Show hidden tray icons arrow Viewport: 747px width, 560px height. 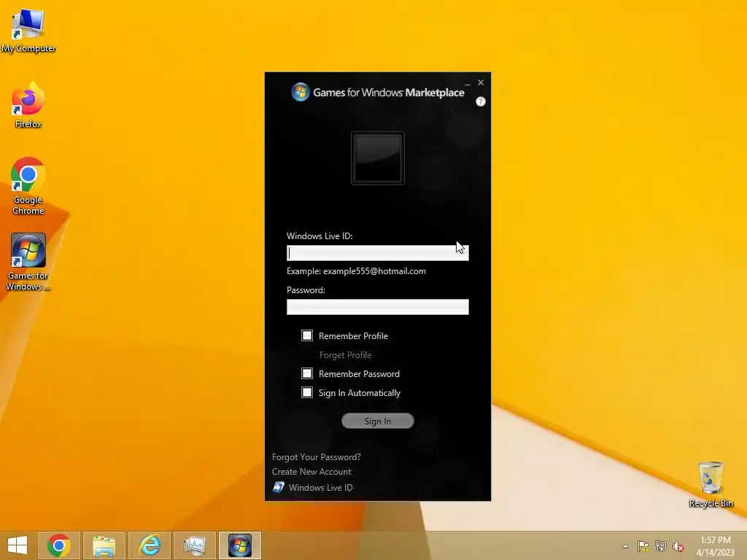click(625, 546)
